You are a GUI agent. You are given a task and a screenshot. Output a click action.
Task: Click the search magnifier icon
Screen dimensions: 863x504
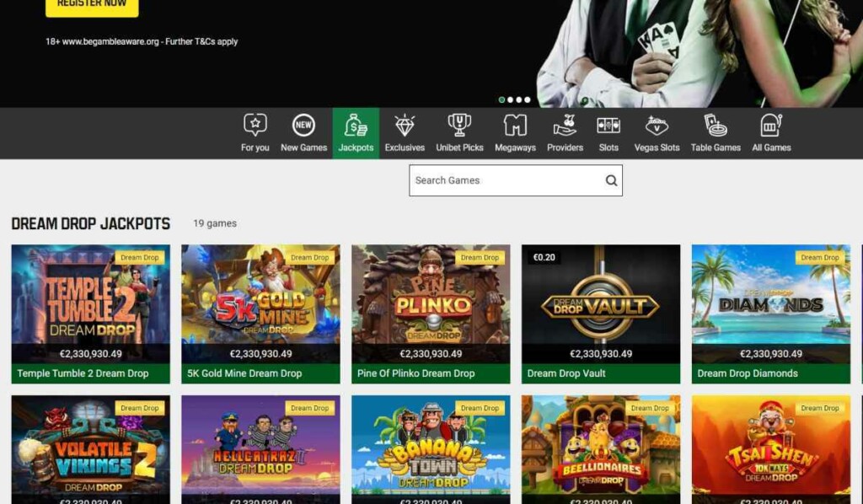611,180
